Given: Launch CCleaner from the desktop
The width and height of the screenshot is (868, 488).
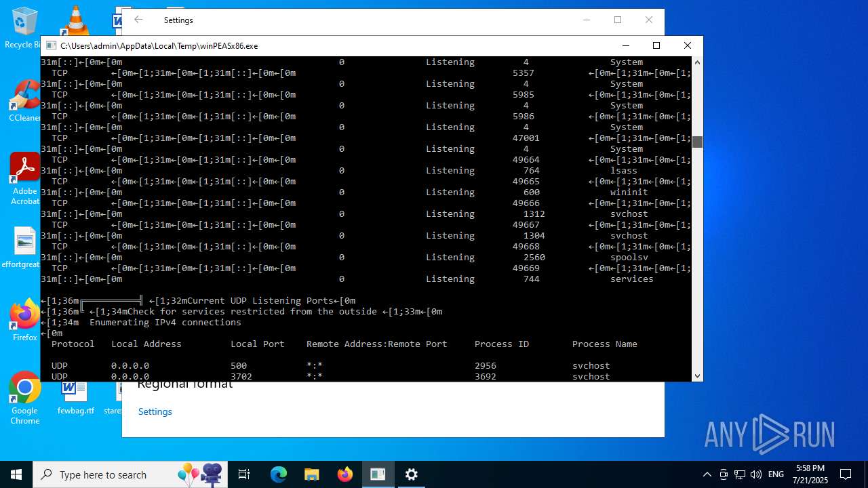Looking at the screenshot, I should coord(24,102).
